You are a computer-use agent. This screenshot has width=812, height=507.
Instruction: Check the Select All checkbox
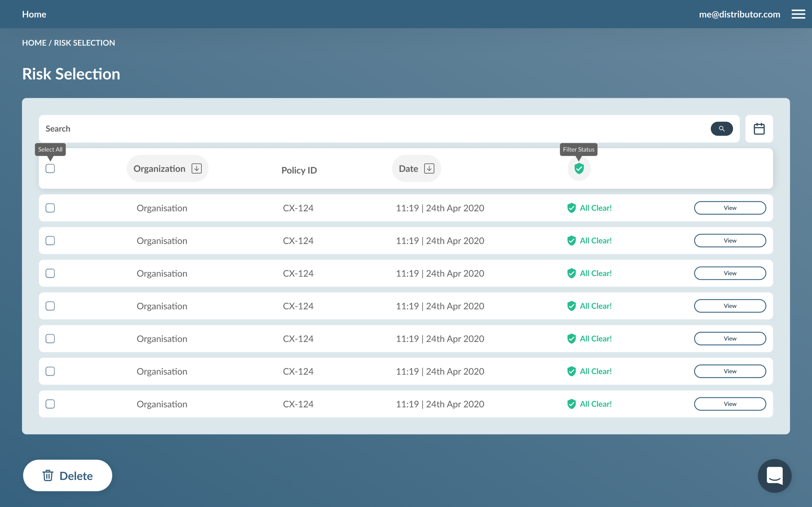pos(50,168)
